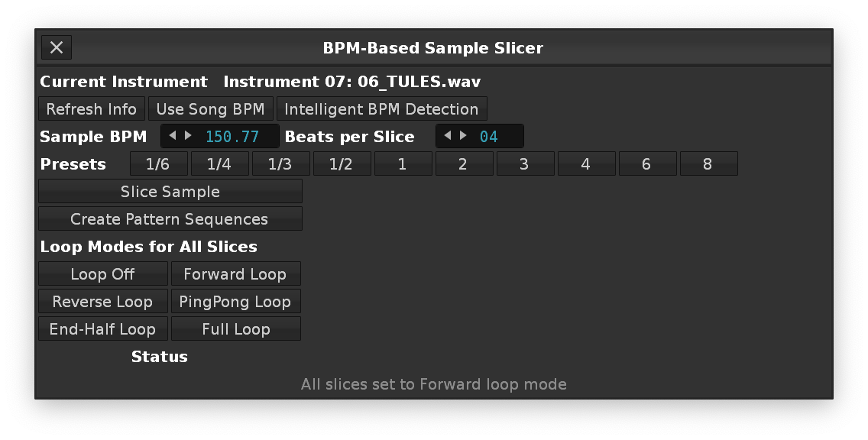Screen dimensions: 868x440
Task: Run Intelligent BPM Detection
Action: tap(381, 109)
